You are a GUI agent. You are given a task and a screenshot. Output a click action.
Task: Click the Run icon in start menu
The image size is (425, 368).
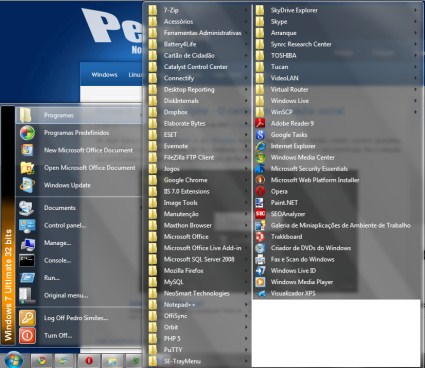pos(27,278)
